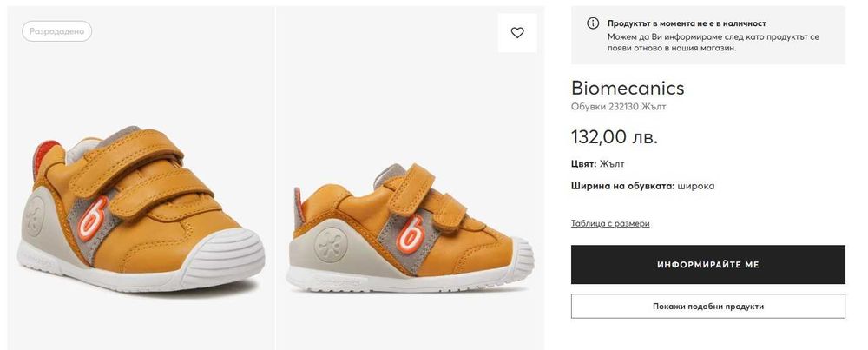Click the price 132,00 лв.

614,136
